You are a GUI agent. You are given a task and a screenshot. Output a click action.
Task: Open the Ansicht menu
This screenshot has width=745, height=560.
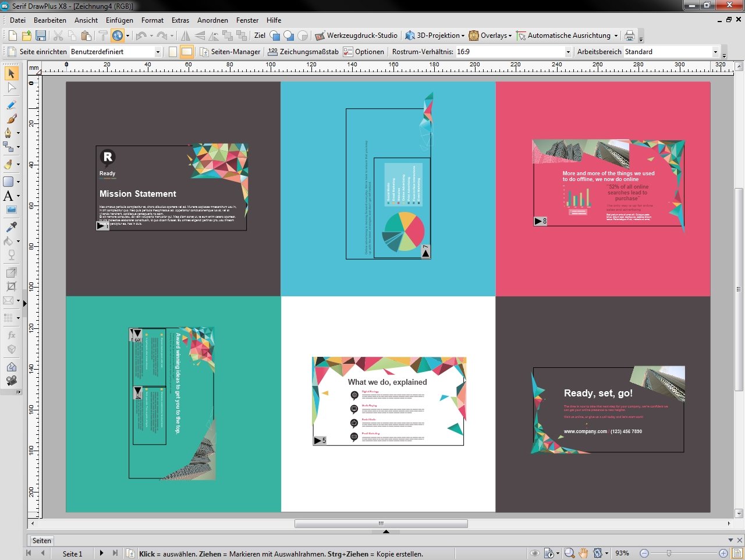(86, 20)
